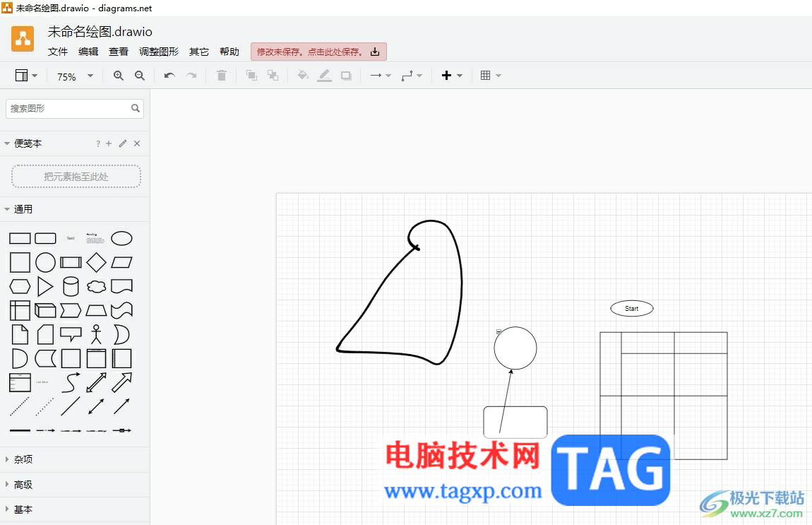The width and height of the screenshot is (812, 525).
Task: Select the circle shape on canvas
Action: point(515,348)
